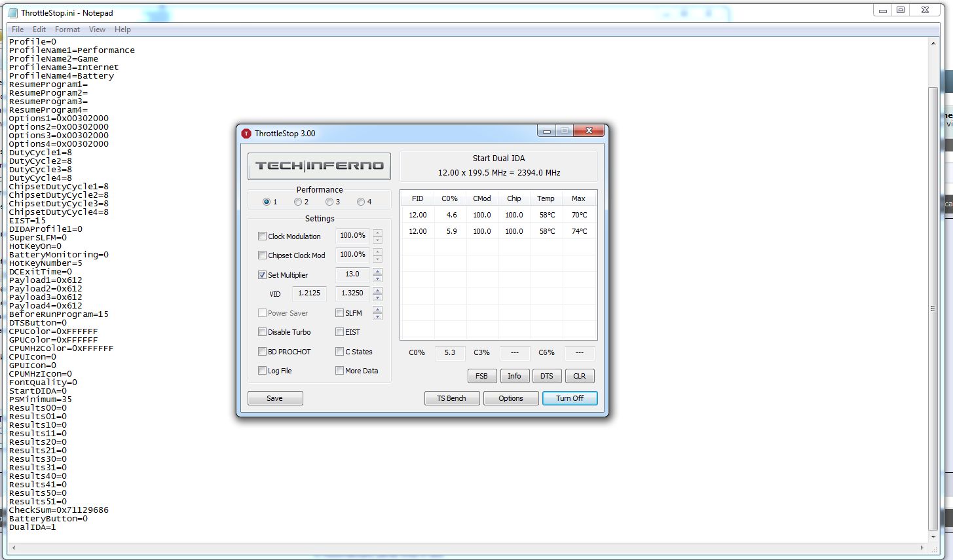This screenshot has width=953, height=560.
Task: Click the C0% 5.3 readout box
Action: [450, 352]
